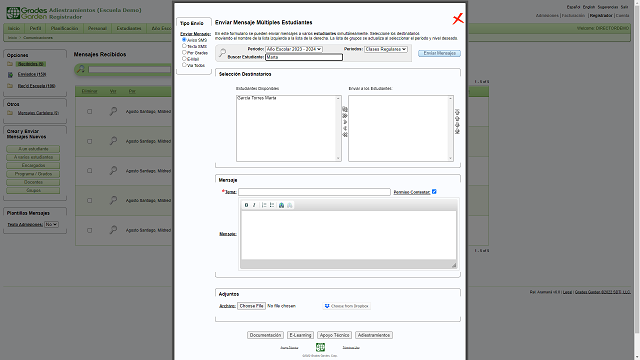Click the italic icon in message editor

pyautogui.click(x=254, y=205)
